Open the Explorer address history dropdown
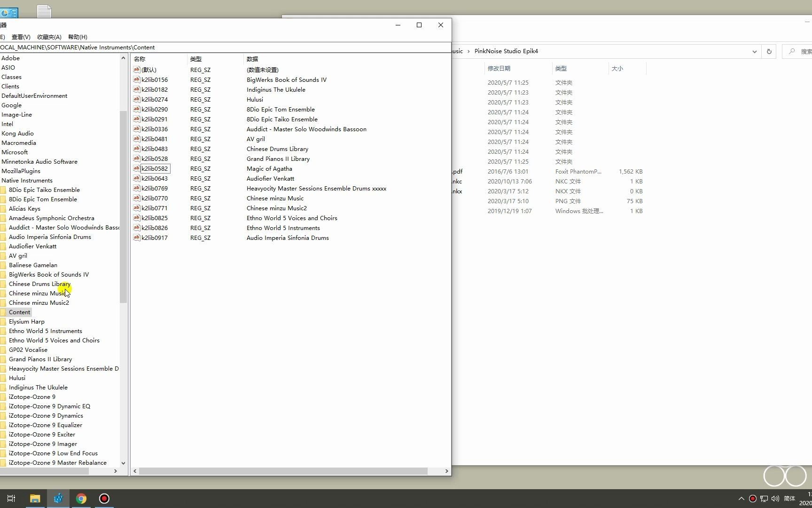The height and width of the screenshot is (508, 812). click(x=755, y=51)
